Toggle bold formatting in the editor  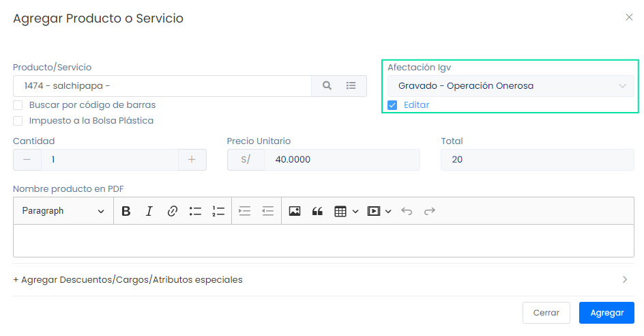pyautogui.click(x=126, y=211)
